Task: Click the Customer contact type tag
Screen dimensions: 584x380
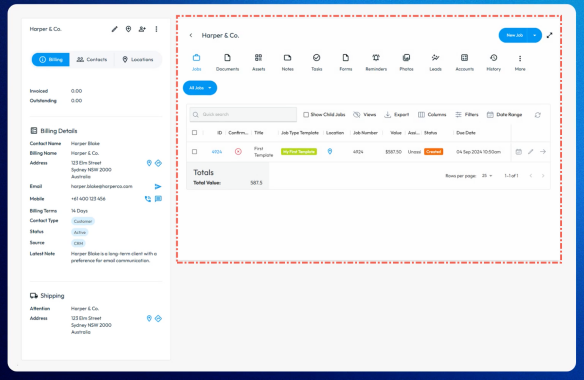Action: tap(83, 221)
